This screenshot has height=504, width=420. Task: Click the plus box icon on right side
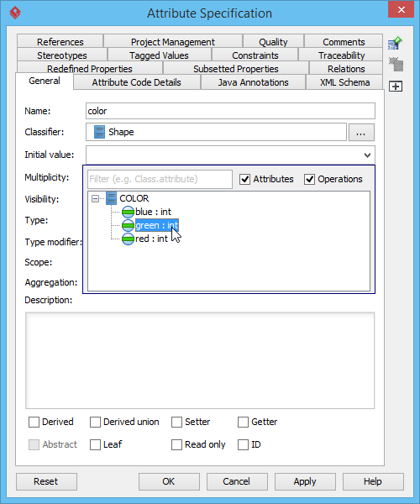[x=396, y=87]
